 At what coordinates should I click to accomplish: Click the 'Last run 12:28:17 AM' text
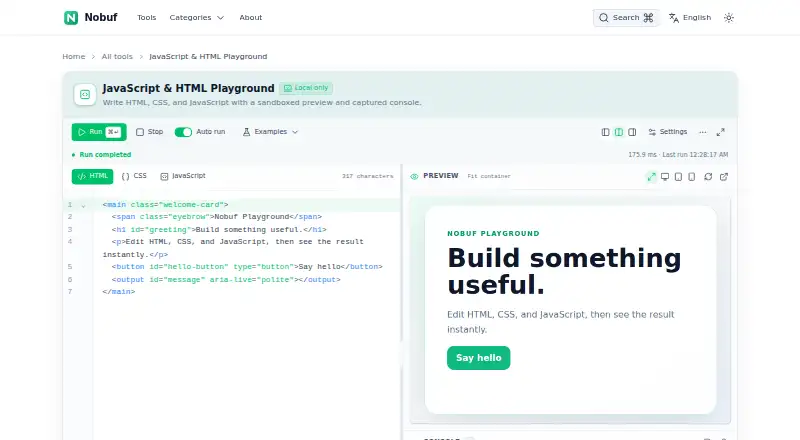[695, 155]
